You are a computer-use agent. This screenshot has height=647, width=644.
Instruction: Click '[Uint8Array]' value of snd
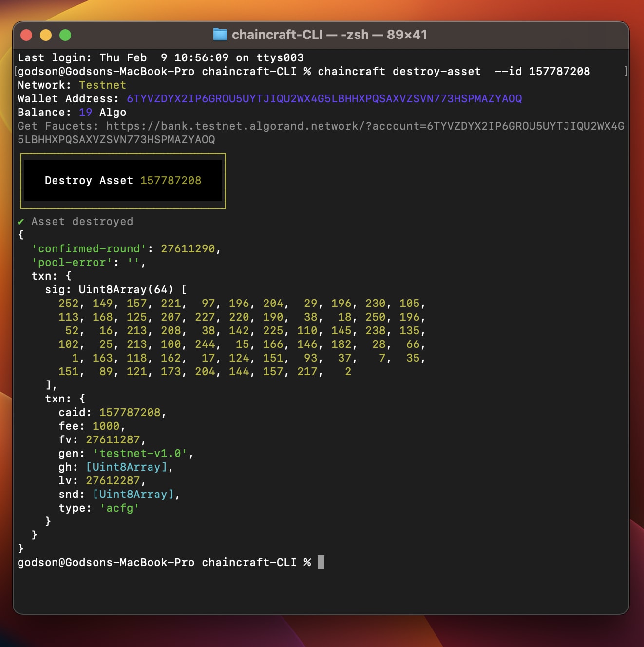click(133, 494)
